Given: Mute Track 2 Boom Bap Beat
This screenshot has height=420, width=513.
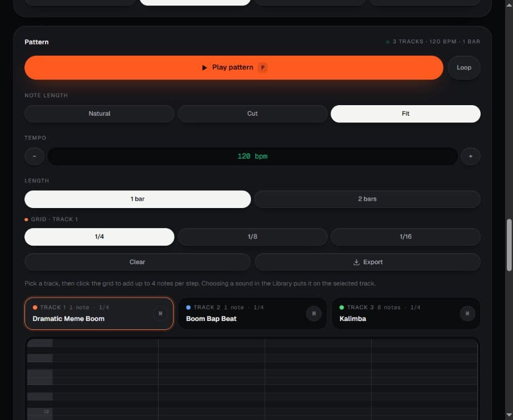Looking at the screenshot, I should click(314, 313).
